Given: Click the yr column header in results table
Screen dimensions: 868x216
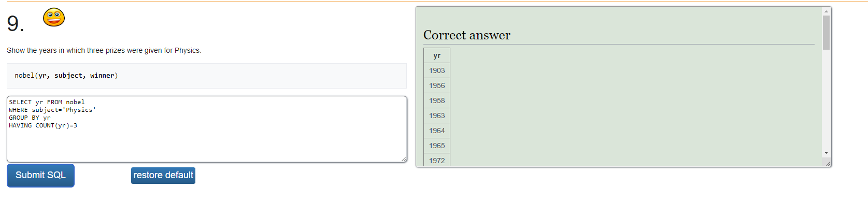Looking at the screenshot, I should (x=437, y=55).
